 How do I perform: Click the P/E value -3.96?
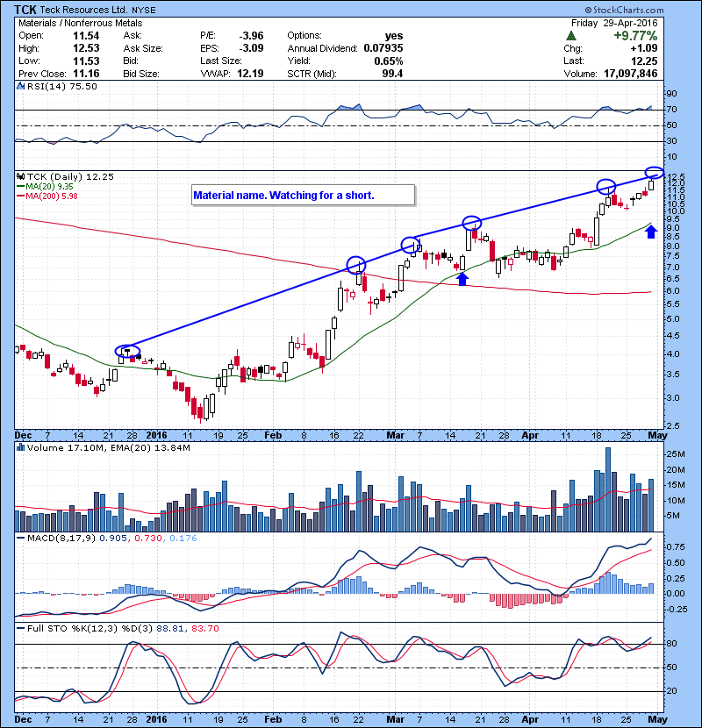[251, 36]
